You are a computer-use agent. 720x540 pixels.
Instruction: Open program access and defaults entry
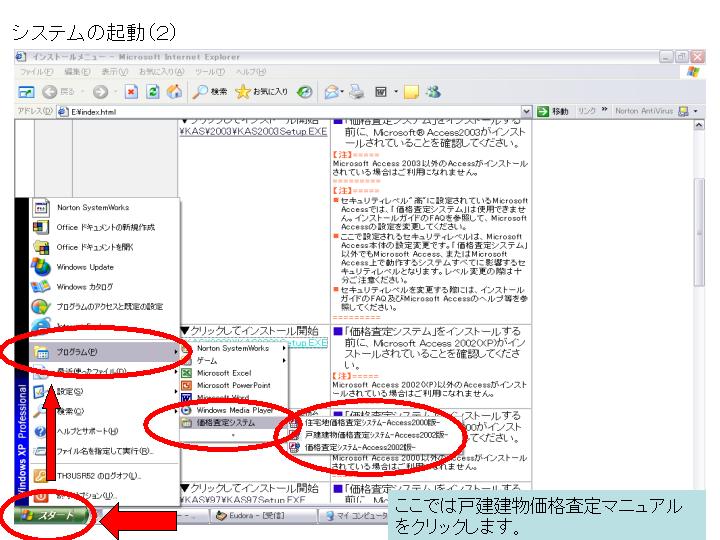(x=105, y=306)
